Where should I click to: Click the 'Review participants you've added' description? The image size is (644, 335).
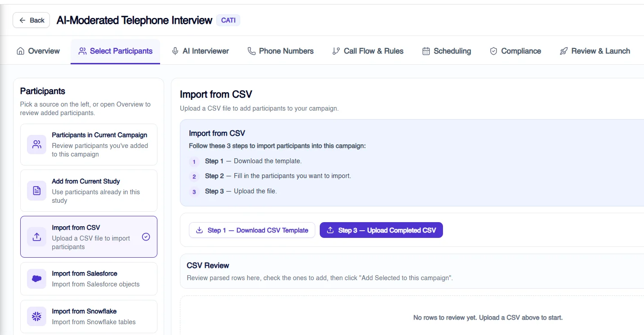point(100,150)
